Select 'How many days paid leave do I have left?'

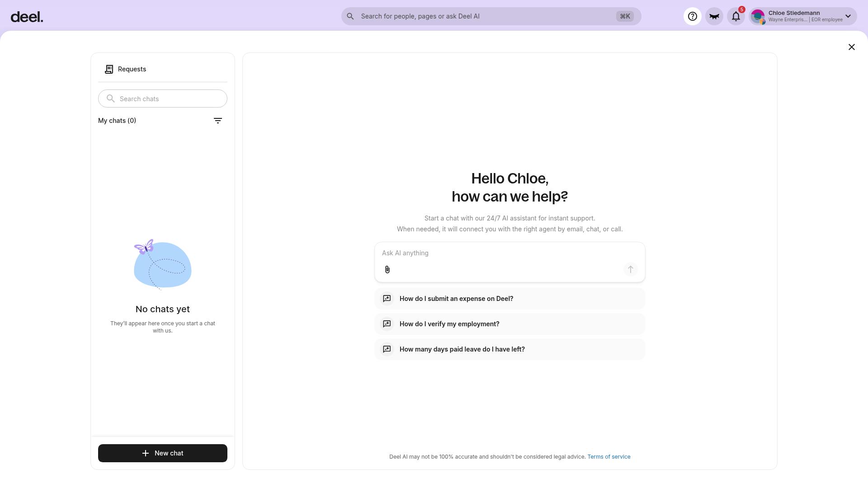coord(510,349)
